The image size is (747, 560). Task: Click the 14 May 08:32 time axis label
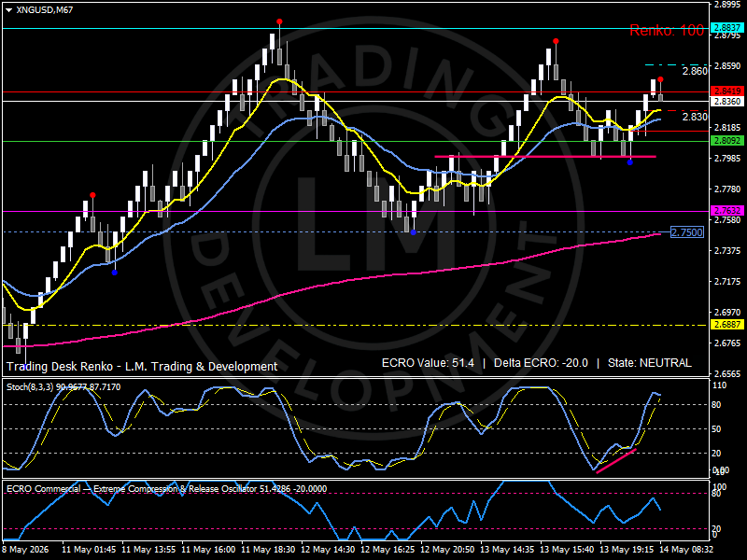point(686,549)
